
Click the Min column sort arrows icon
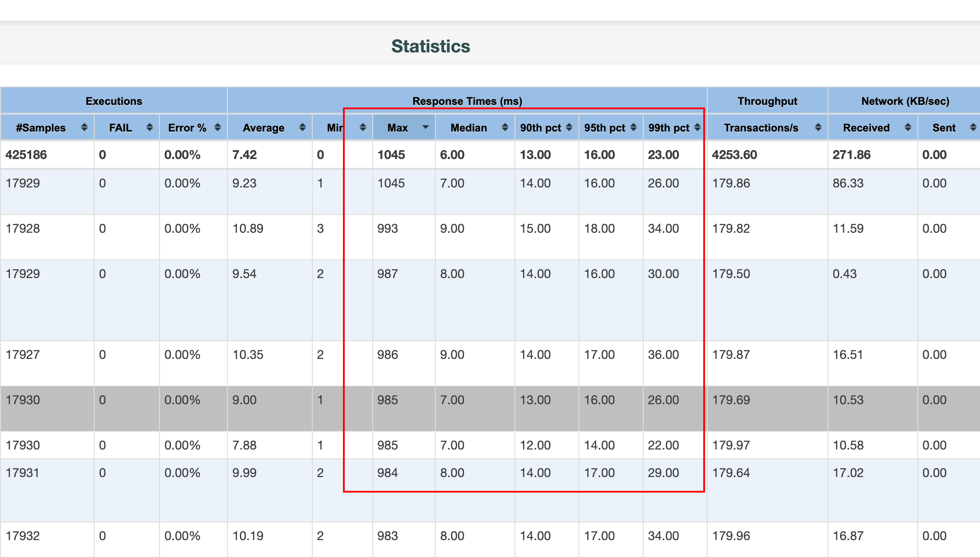[x=363, y=127]
